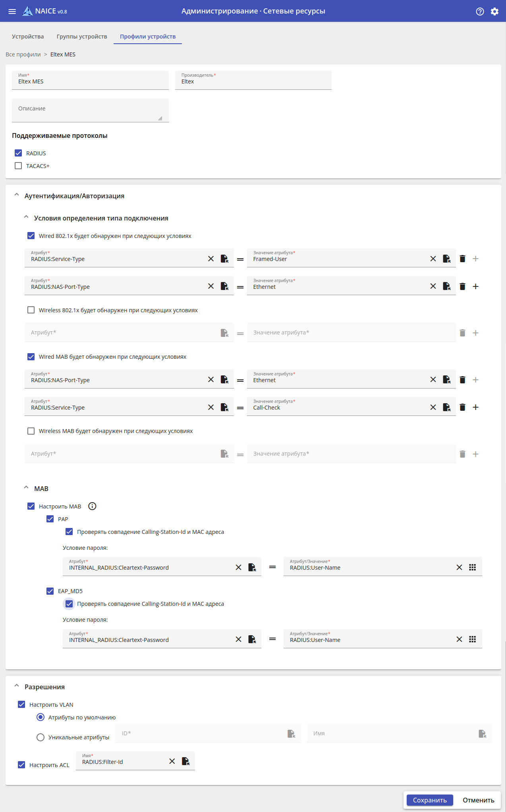Clear the Framed-User attribute value
Screen dimensions: 506x812
(x=433, y=259)
